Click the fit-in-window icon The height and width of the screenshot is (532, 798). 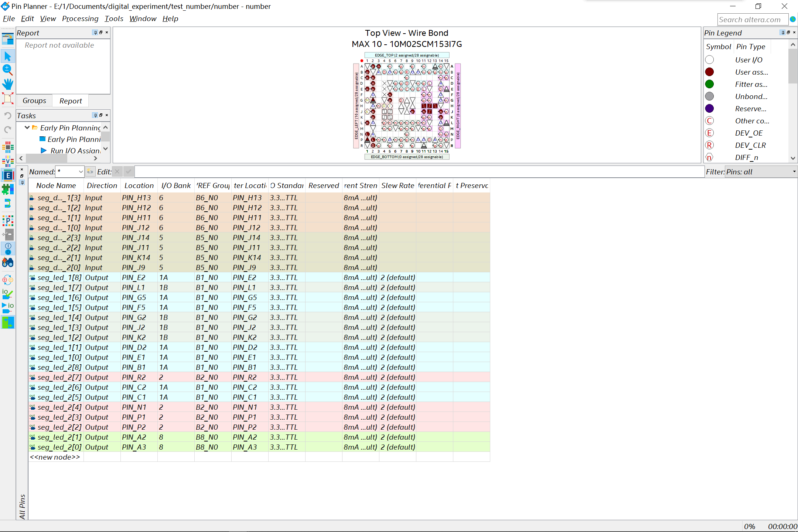coord(7,98)
